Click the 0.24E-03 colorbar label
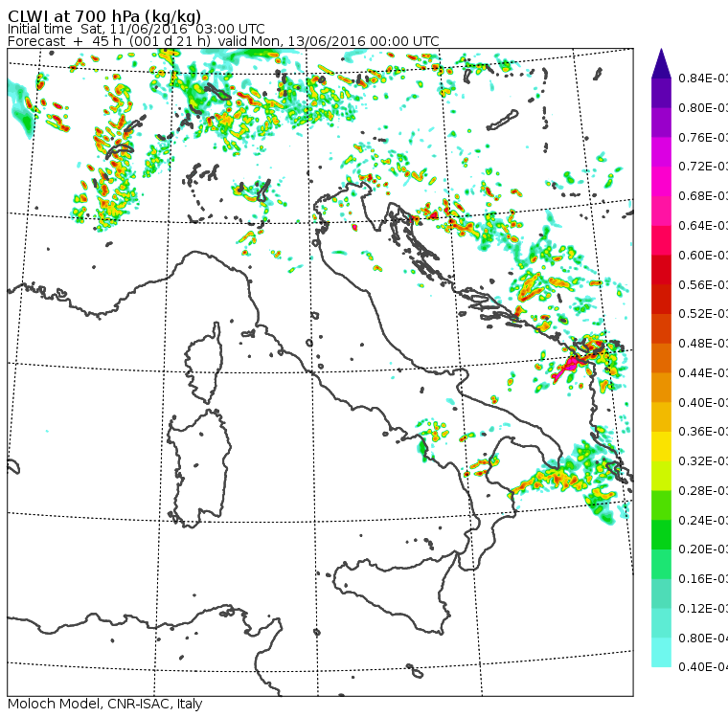This screenshot has height=717, width=728. point(703,520)
